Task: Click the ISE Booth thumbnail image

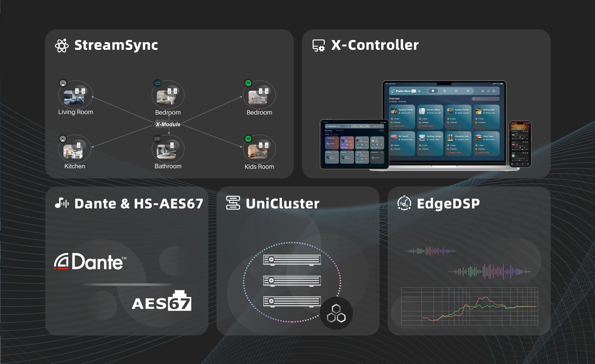Action: coord(394,138)
